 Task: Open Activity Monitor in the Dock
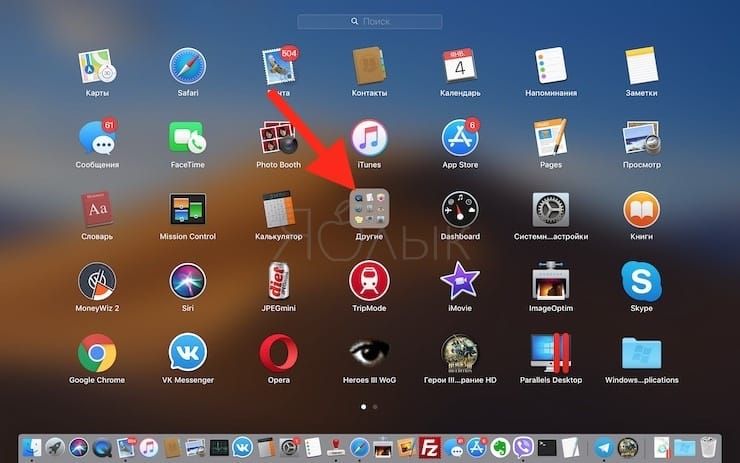(x=219, y=447)
